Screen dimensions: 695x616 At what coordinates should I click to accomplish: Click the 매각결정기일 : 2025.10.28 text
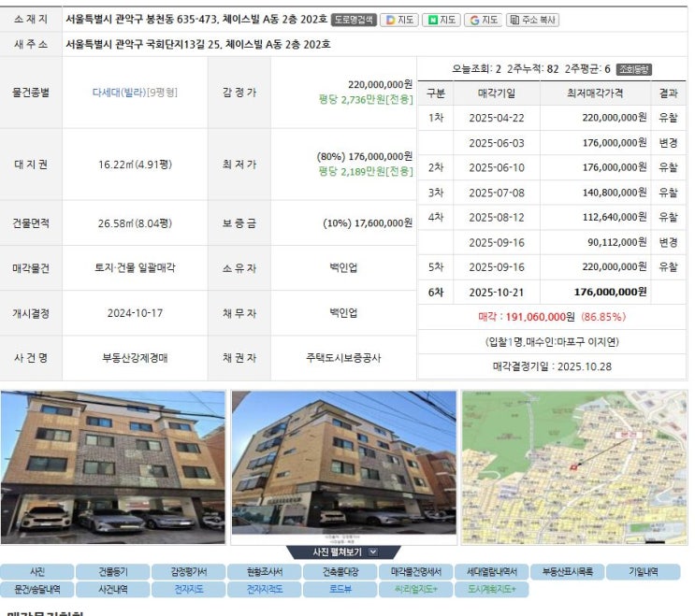(x=552, y=366)
